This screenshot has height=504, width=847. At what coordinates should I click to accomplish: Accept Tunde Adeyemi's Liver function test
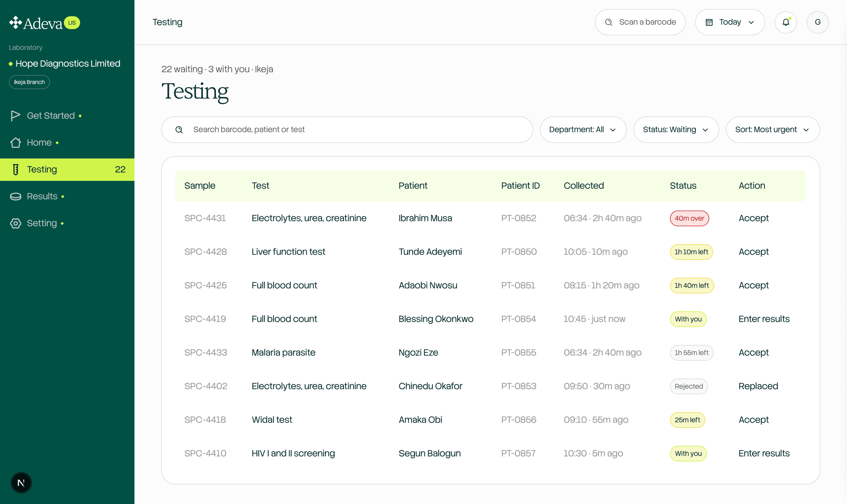coord(753,252)
